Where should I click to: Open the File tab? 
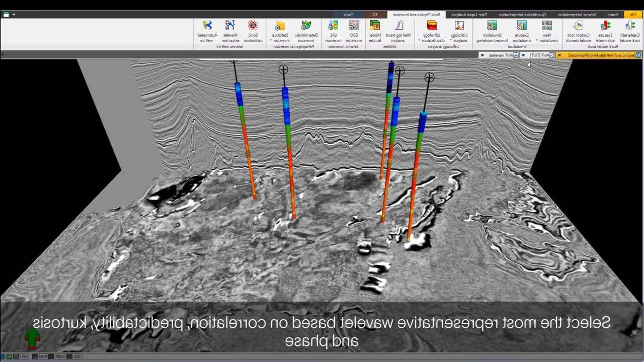tap(632, 15)
